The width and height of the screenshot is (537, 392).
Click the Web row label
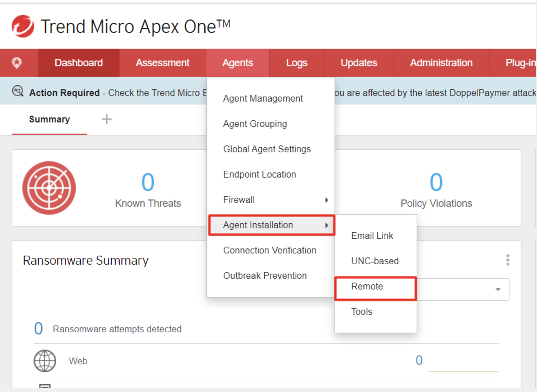[x=78, y=361]
